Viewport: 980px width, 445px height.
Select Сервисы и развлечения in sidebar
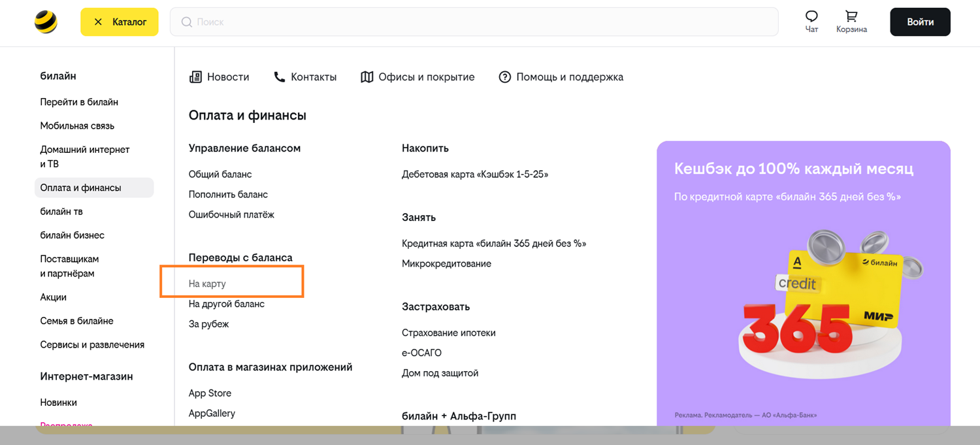tap(92, 344)
